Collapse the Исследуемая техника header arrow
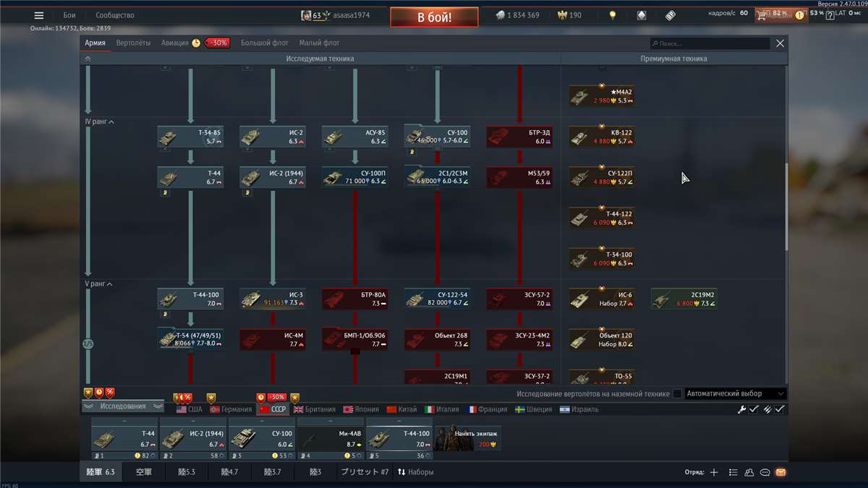This screenshot has width=868, height=488. click(x=88, y=59)
